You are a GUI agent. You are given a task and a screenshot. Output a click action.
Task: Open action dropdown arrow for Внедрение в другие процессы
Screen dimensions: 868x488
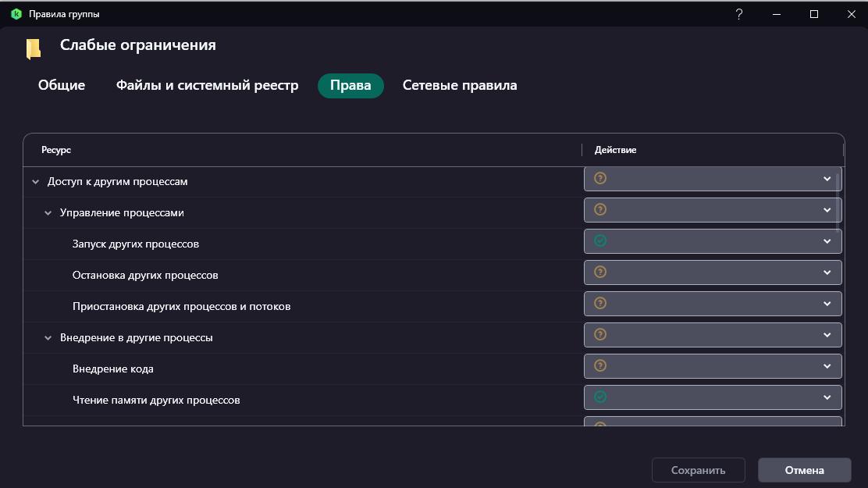[827, 335]
